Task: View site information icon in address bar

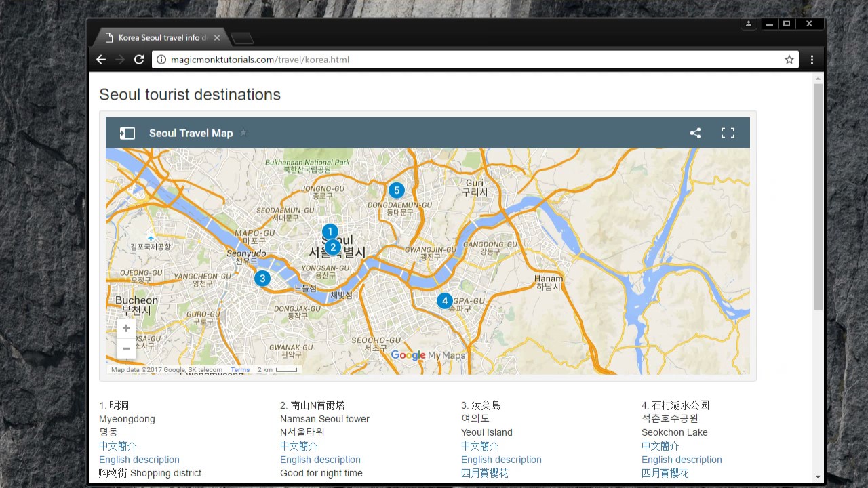Action: click(x=161, y=60)
